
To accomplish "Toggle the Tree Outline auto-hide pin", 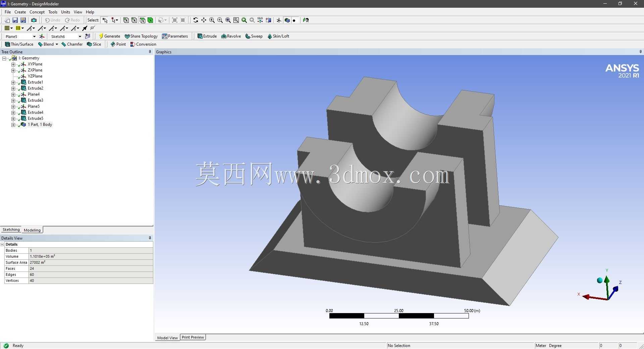I will (150, 52).
